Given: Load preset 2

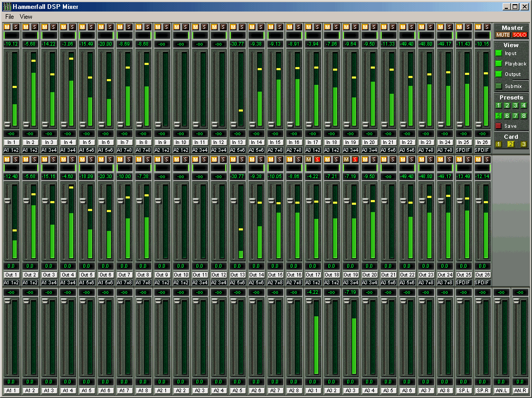Looking at the screenshot, I should 507,106.
